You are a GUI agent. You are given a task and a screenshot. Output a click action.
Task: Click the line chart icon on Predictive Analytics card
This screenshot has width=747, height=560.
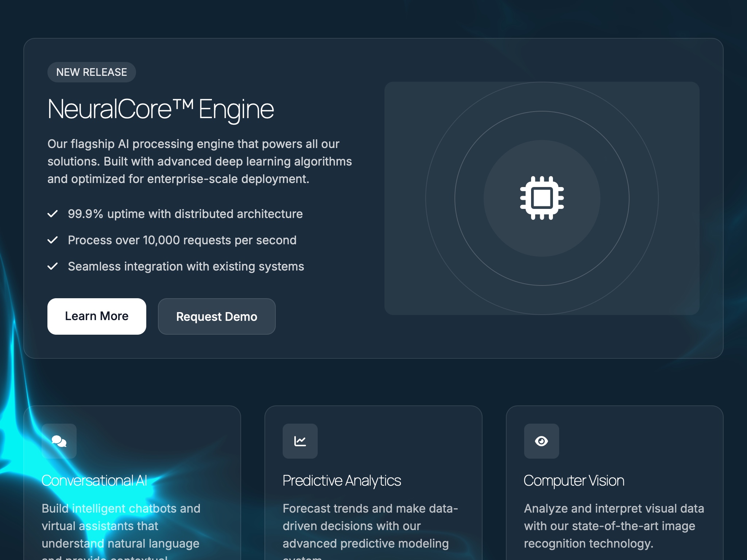point(300,441)
